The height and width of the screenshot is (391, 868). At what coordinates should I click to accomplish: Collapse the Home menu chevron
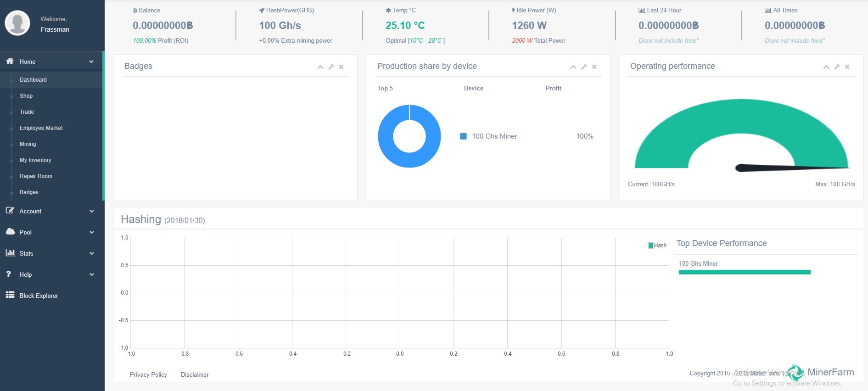pos(92,61)
